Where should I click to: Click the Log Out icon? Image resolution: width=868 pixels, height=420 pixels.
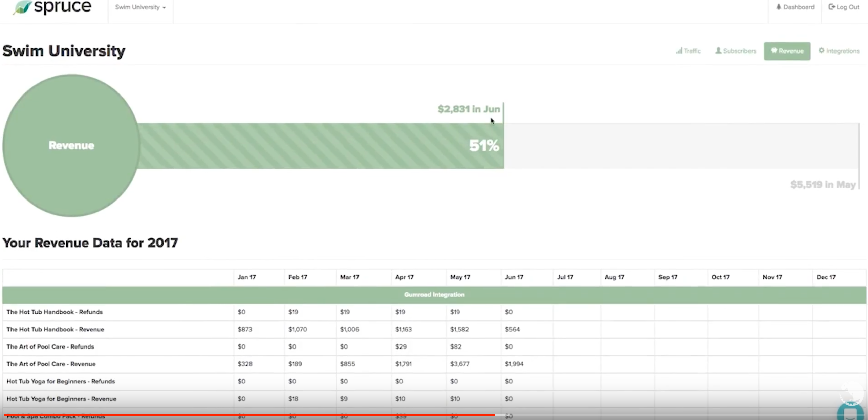click(831, 7)
